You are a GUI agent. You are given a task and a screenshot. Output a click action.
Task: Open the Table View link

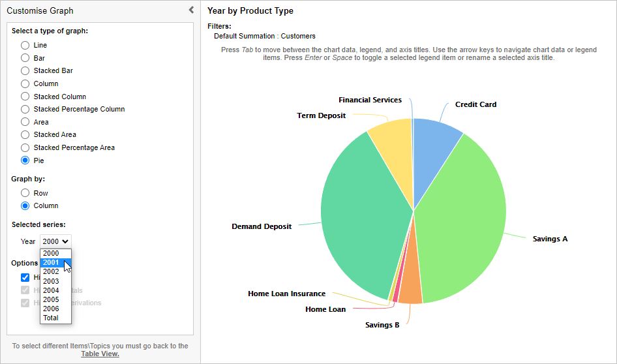[x=100, y=354]
